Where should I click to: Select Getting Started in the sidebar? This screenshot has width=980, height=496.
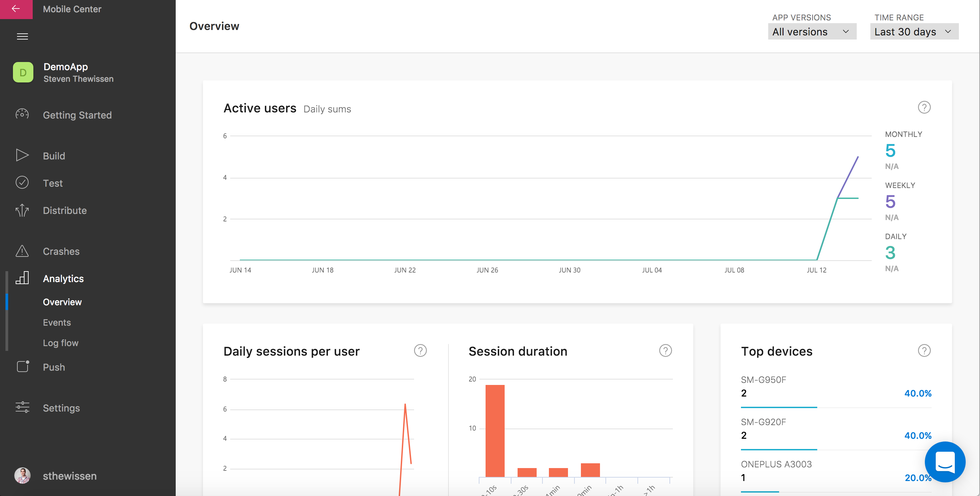pos(77,115)
